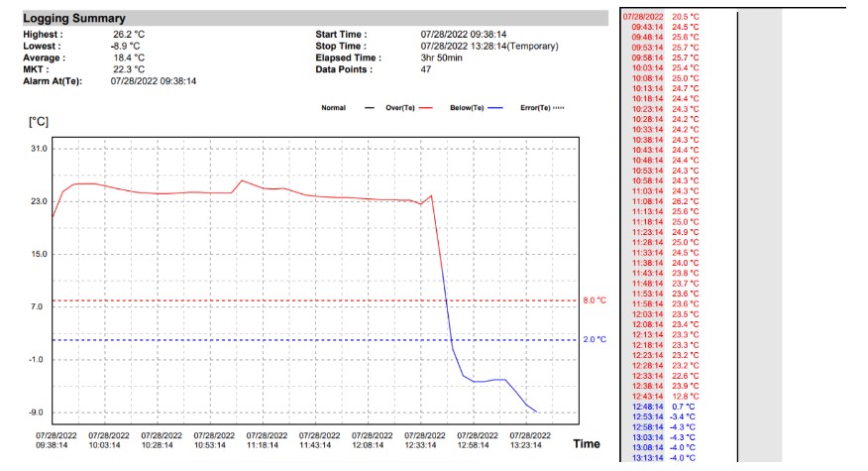The height and width of the screenshot is (471, 868).
Task: Click the 12:58:14 x-axis label under chart
Action: click(x=473, y=445)
